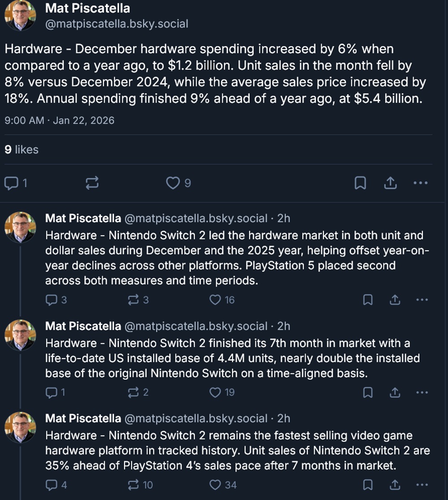Share the main hardware spending post
This screenshot has width=448, height=500.
(x=390, y=183)
